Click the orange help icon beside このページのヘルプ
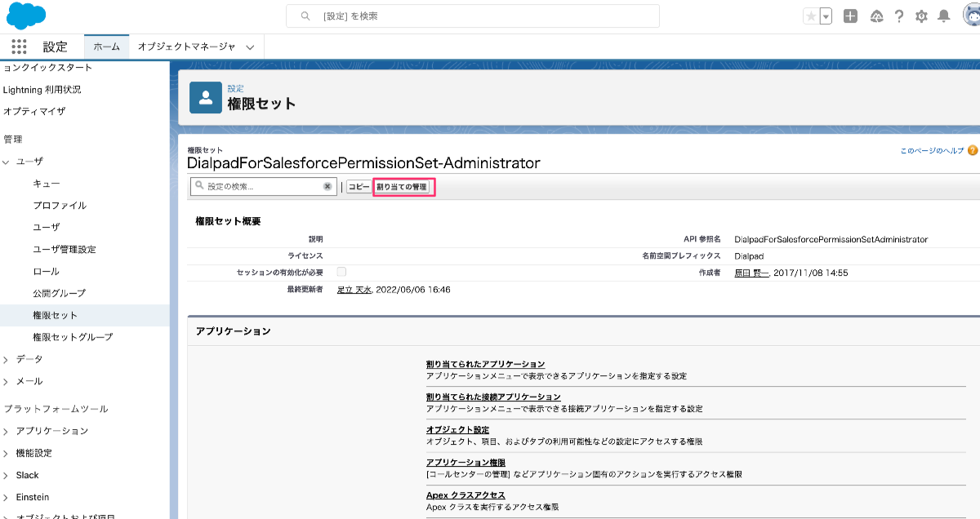Viewport: 980px width, 519px height. [x=973, y=151]
